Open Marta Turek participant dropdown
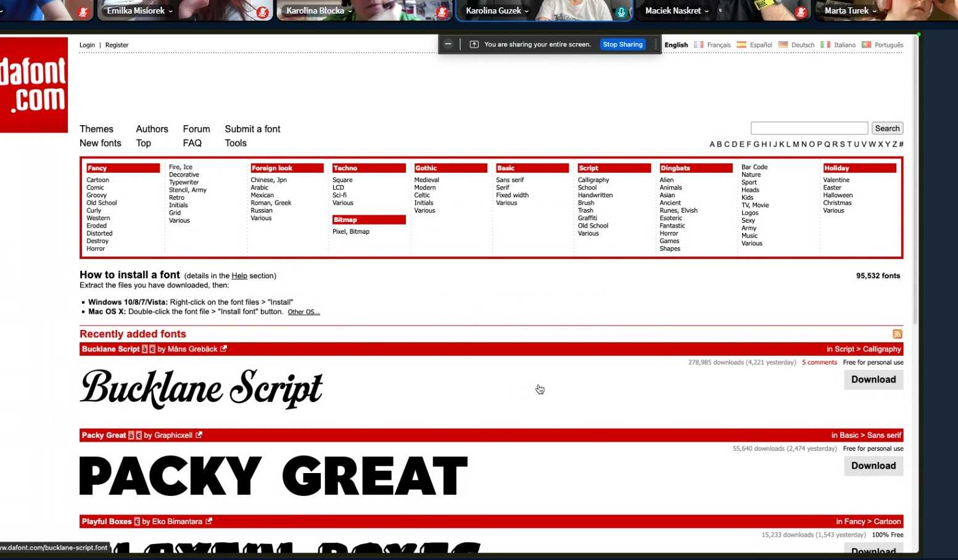Image resolution: width=958 pixels, height=560 pixels. click(875, 11)
